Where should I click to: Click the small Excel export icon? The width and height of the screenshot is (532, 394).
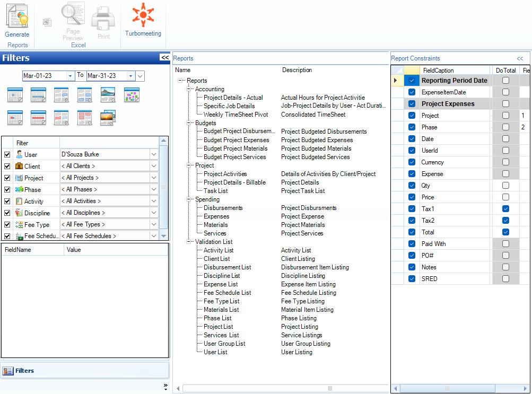(47, 22)
